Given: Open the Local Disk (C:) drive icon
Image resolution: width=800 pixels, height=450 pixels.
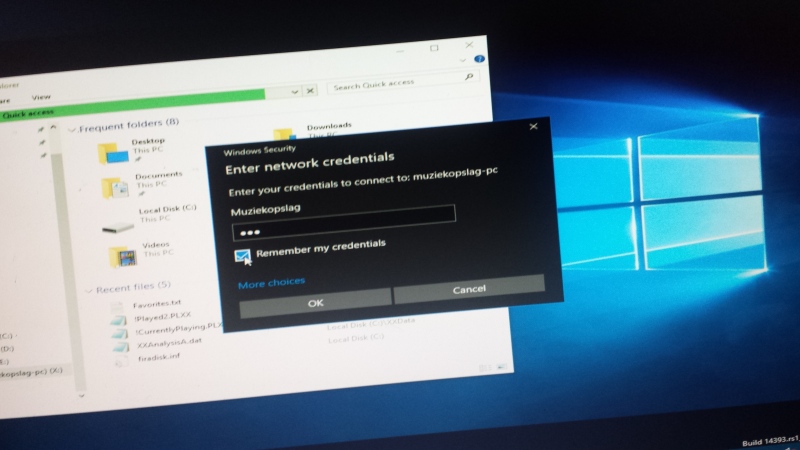Looking at the screenshot, I should click(x=118, y=227).
